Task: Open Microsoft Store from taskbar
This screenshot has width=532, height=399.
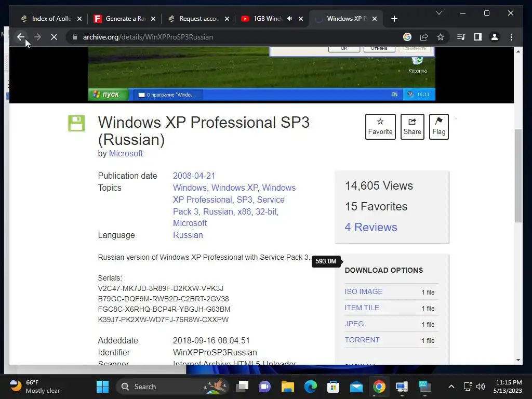Action: pyautogui.click(x=333, y=387)
